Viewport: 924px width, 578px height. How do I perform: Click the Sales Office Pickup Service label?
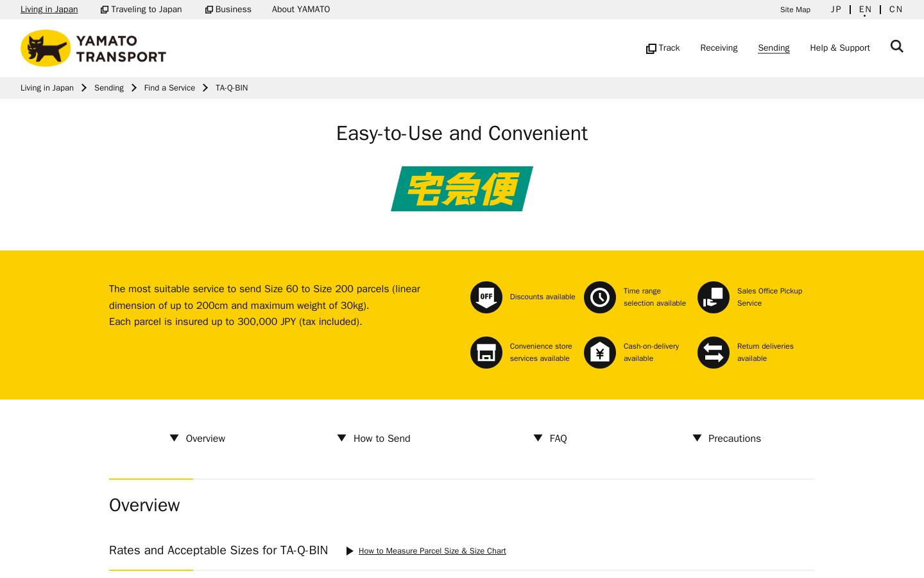pos(770,297)
